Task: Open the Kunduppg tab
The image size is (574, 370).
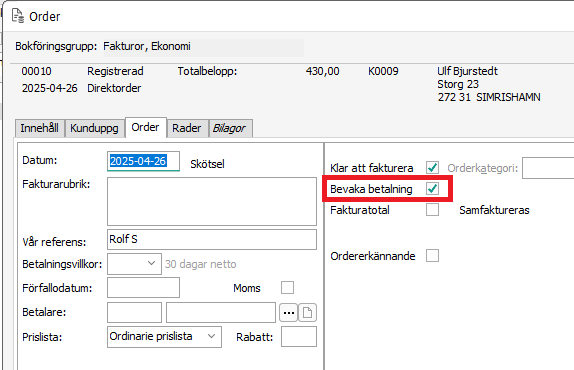Action: [94, 128]
